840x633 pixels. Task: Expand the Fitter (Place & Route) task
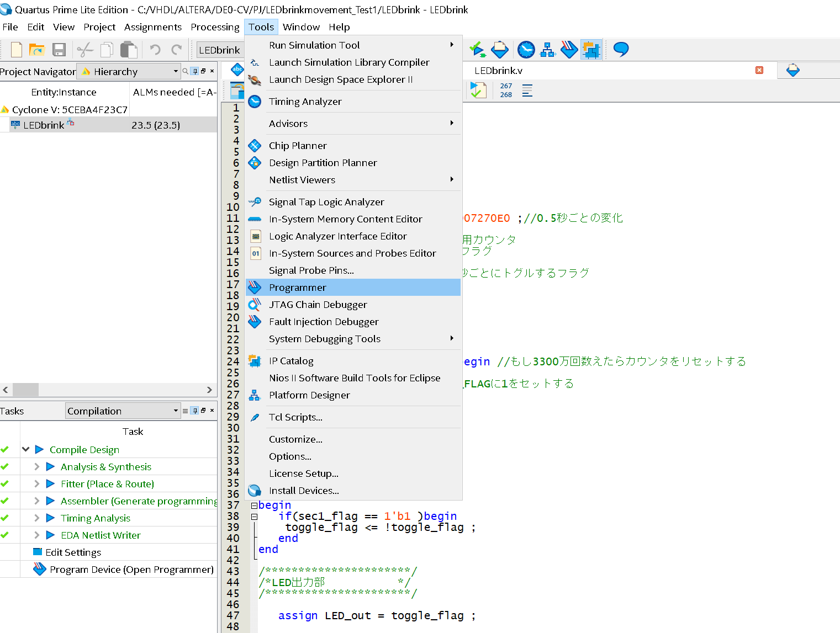(x=37, y=483)
